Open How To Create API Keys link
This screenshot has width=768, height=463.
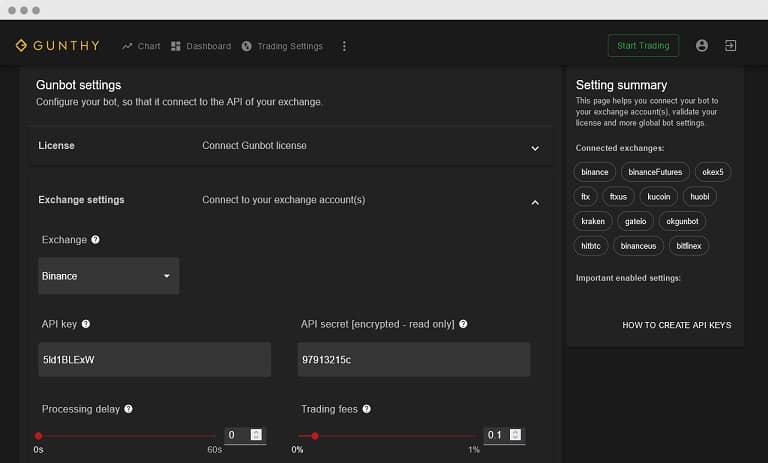pos(676,325)
